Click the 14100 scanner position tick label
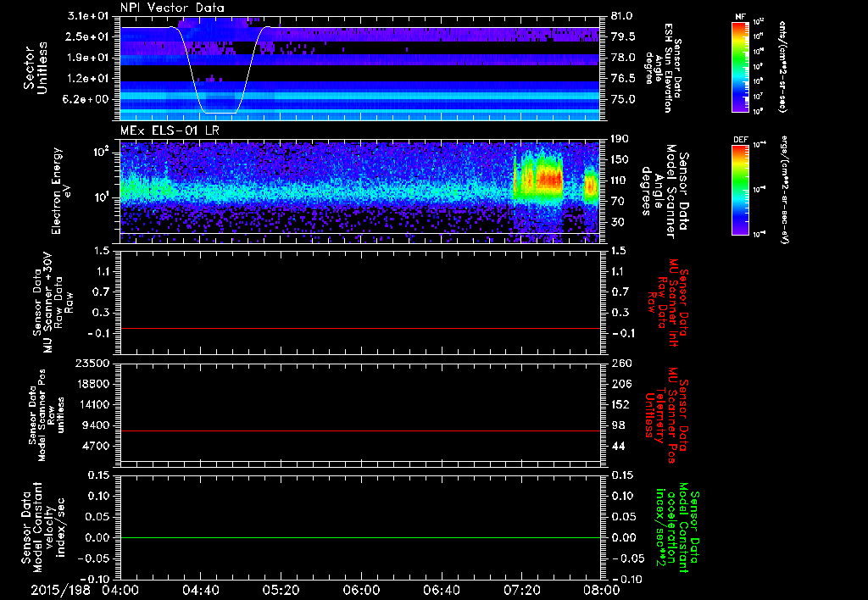Image resolution: width=868 pixels, height=600 pixels. click(x=92, y=404)
